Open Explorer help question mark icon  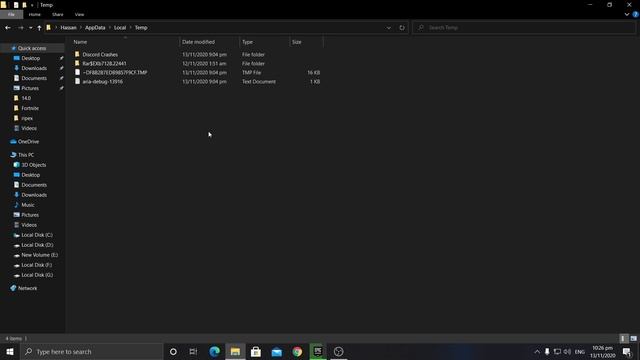(x=636, y=14)
